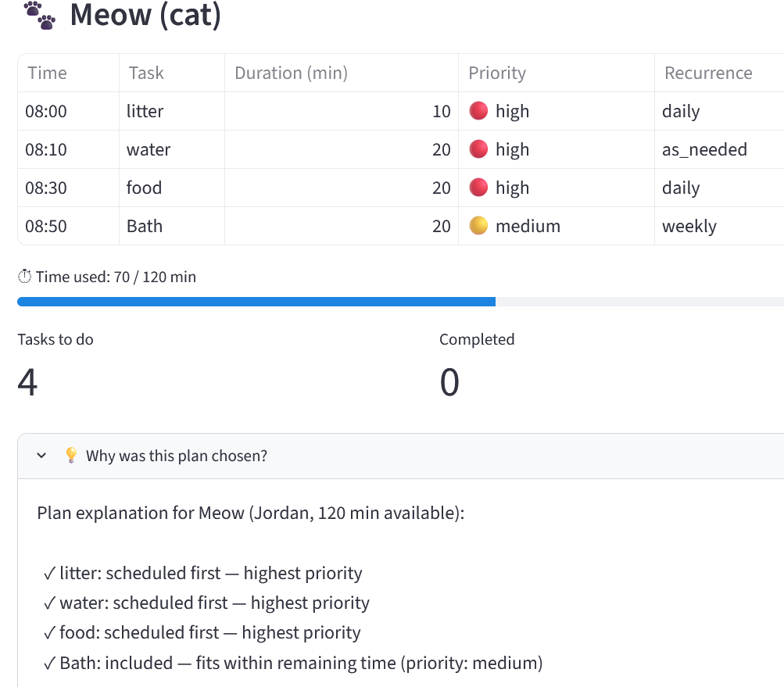Click the paw prints icon beside Meow
Image resolution: width=784 pixels, height=687 pixels.
click(40, 15)
